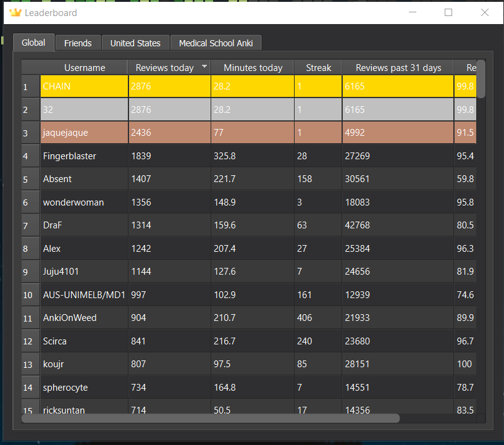The height and width of the screenshot is (445, 504).
Task: Switch to the Medical School Anki tab
Action: click(x=216, y=43)
